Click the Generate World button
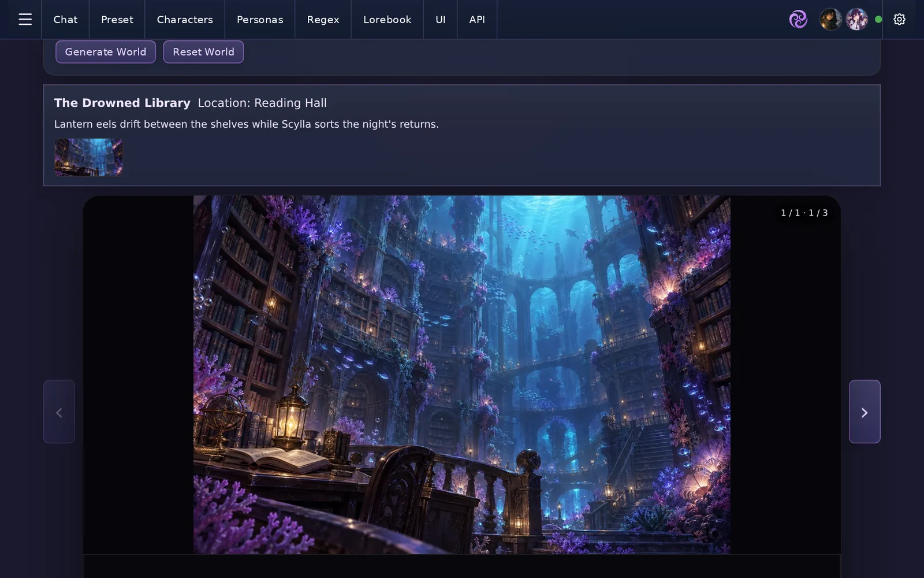 tap(106, 52)
